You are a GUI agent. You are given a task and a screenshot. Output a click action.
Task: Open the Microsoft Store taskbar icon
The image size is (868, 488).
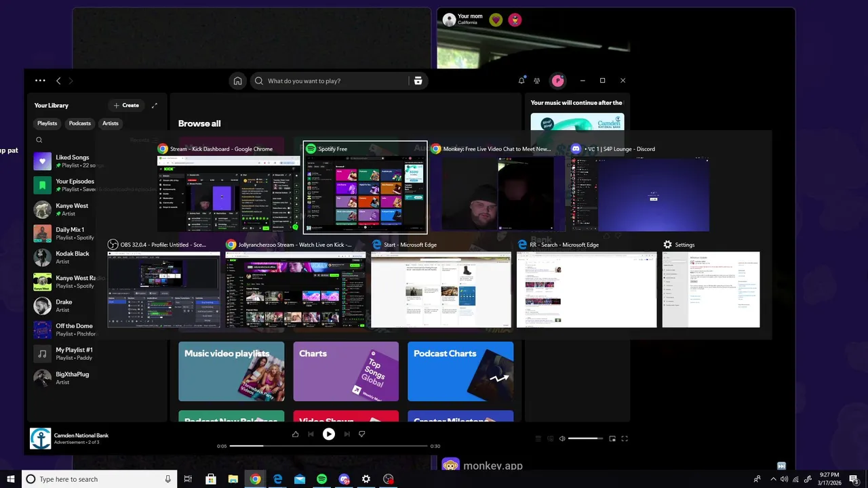(210, 479)
